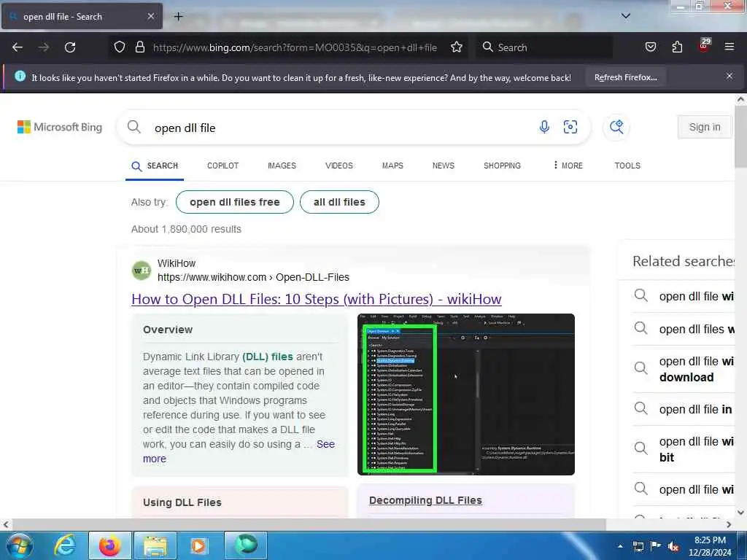Open the round search-with-sparkle icon beside the search box
This screenshot has height=560, width=747.
(616, 127)
